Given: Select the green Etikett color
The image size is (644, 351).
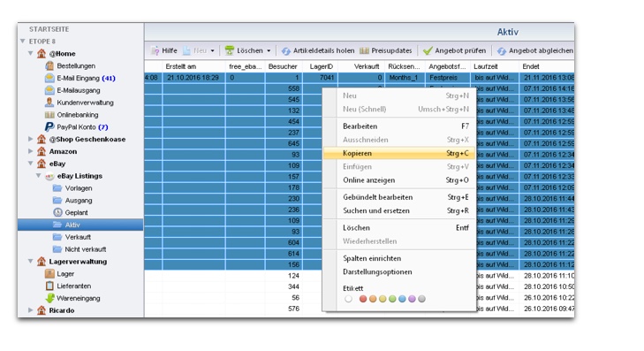Looking at the screenshot, I should pos(392,299).
